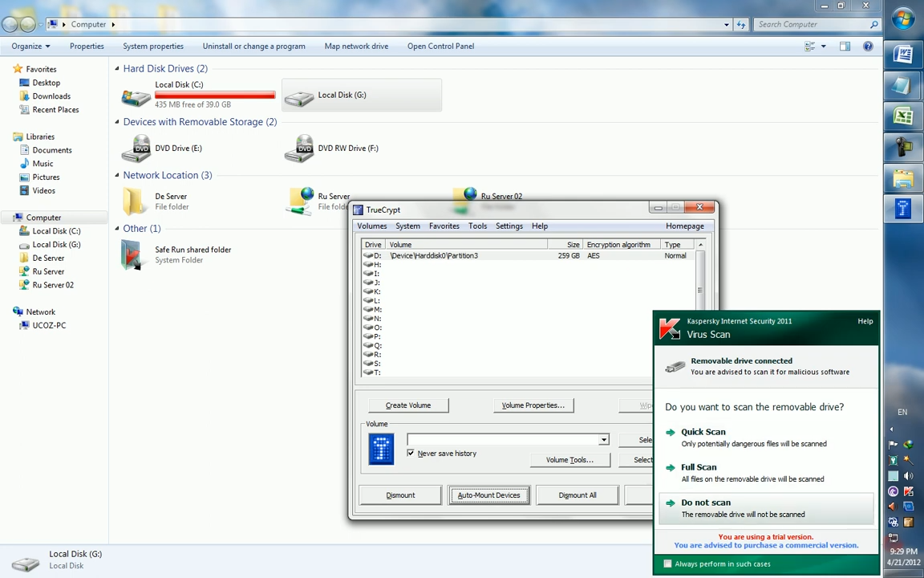This screenshot has height=578, width=924.
Task: Click the refresh button beside address bar
Action: click(x=741, y=24)
